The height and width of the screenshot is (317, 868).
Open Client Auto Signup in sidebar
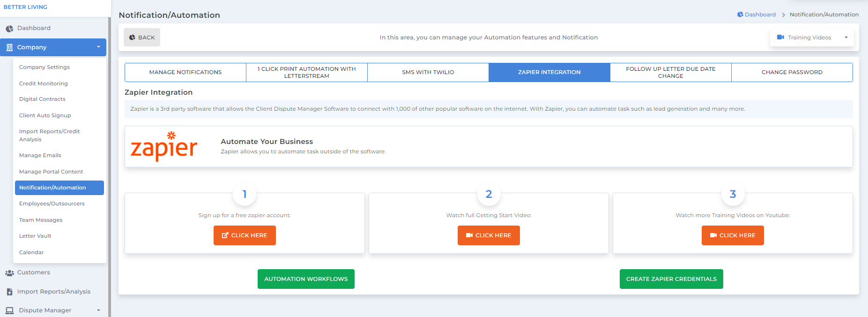pyautogui.click(x=45, y=115)
